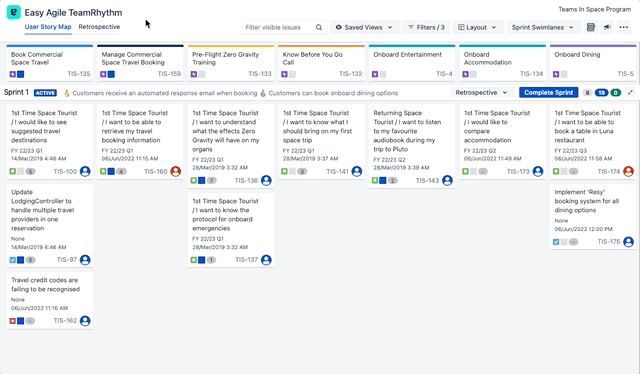
Task: Open the Filters / 3 button
Action: click(426, 27)
